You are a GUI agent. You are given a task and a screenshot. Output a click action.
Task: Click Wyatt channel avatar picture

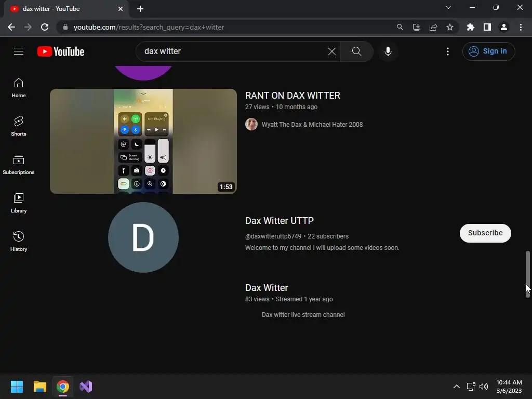click(251, 125)
